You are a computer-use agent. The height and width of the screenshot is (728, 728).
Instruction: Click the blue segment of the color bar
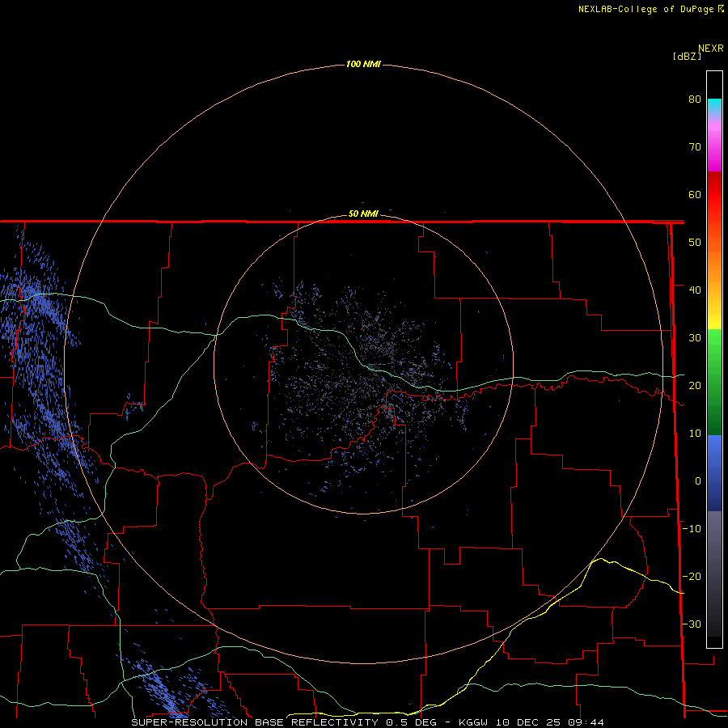(714, 473)
